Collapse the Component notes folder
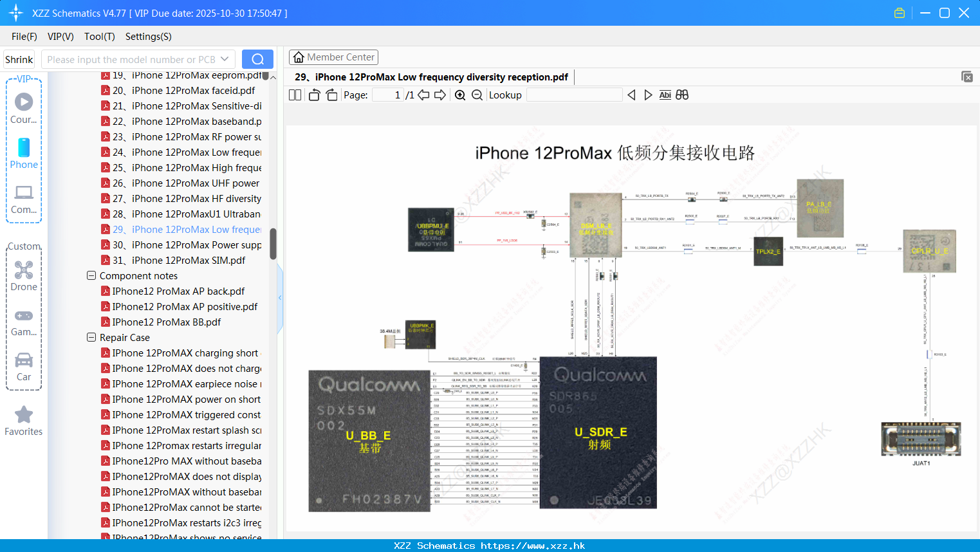980x552 pixels. coord(91,276)
